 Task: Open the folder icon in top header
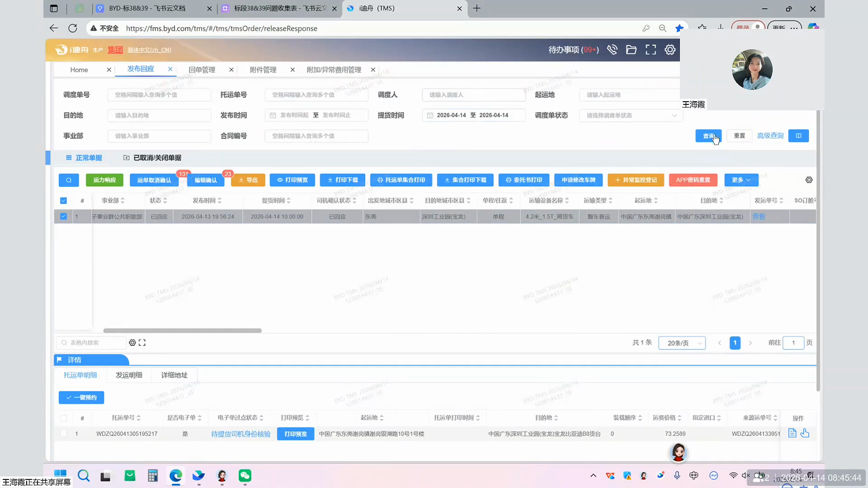coord(631,50)
